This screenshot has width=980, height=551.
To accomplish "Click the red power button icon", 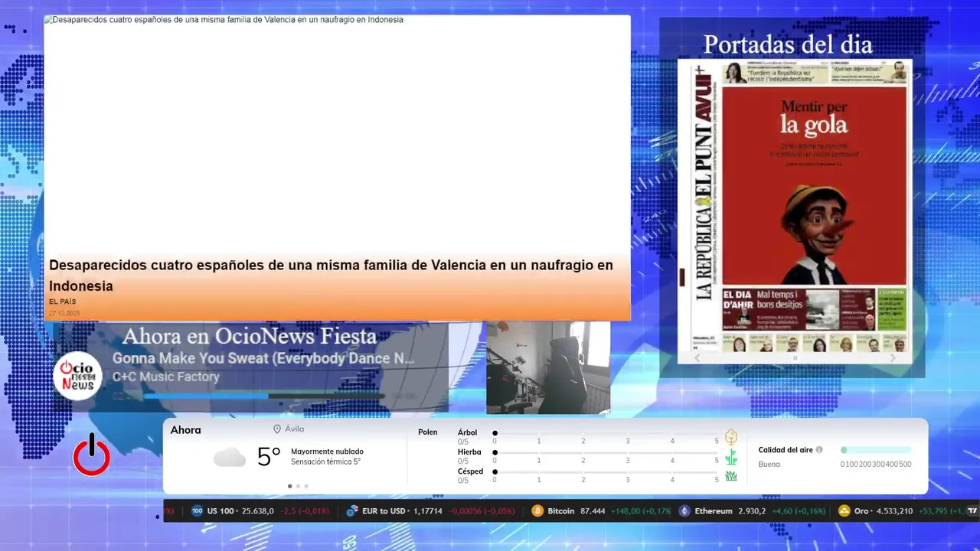I will 92,455.
